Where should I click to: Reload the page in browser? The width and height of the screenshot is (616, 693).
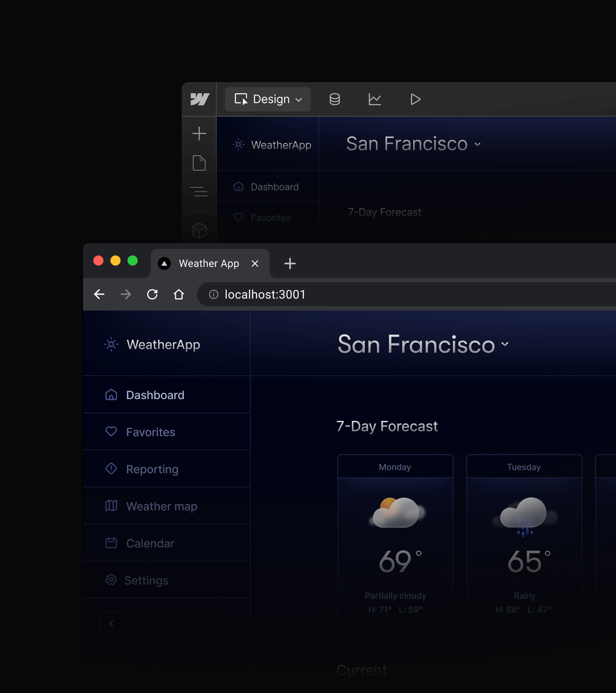point(152,294)
